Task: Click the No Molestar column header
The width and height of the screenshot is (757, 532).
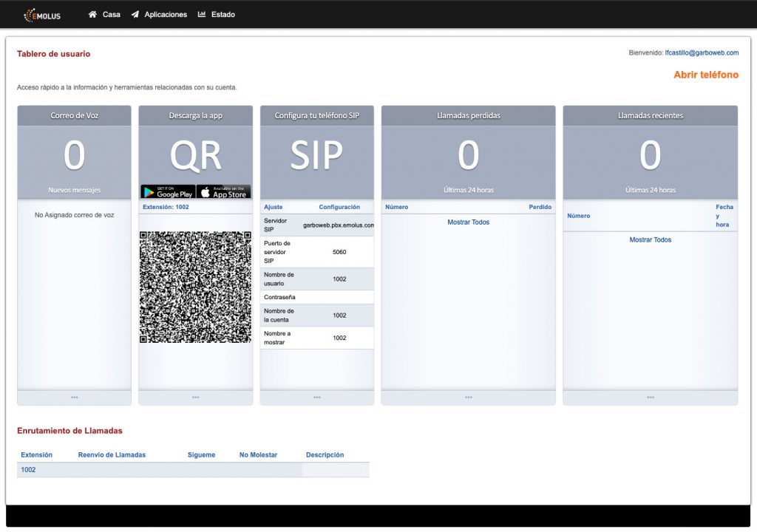Action: coord(258,454)
